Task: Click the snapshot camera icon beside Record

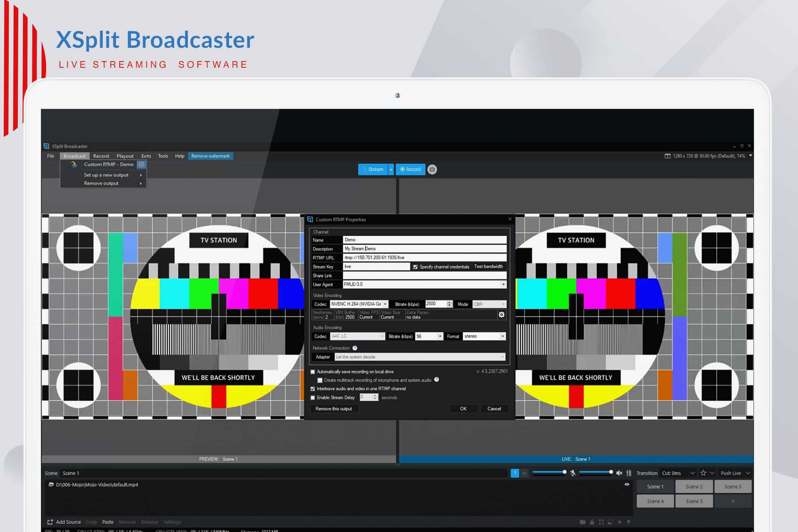Action: (432, 169)
